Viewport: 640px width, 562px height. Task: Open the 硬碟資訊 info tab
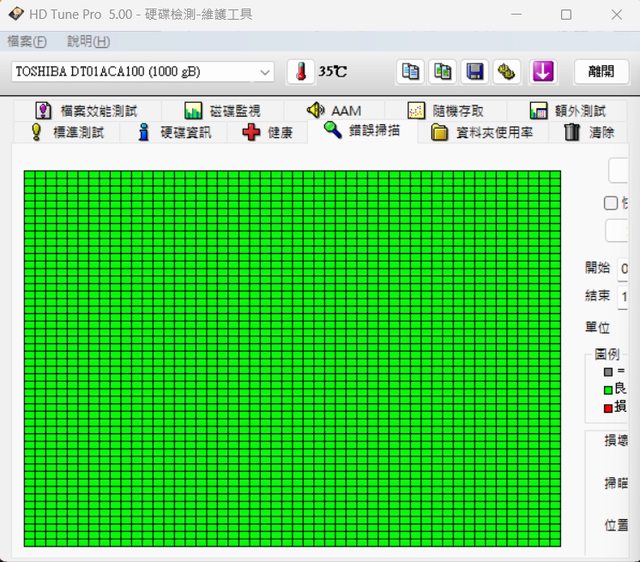click(x=174, y=133)
